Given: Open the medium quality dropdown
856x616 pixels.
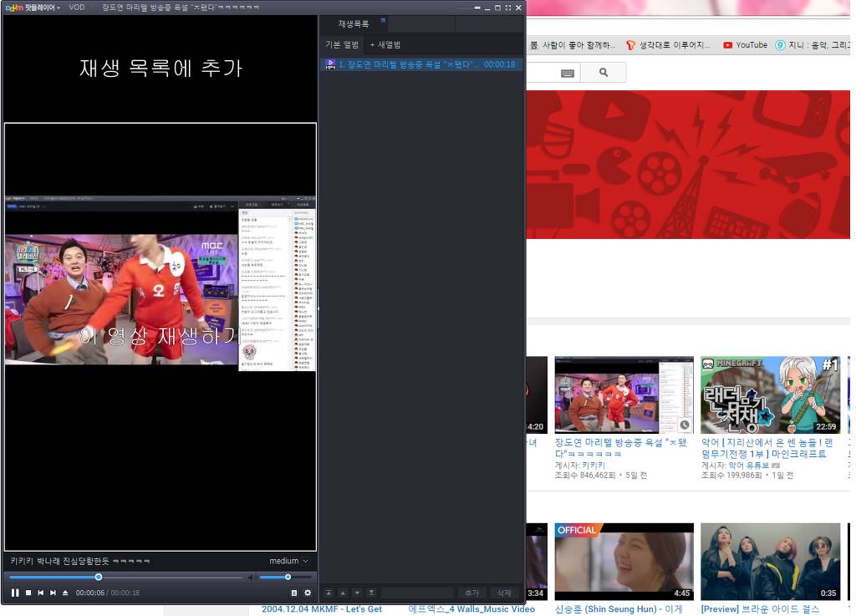Looking at the screenshot, I should 288,561.
